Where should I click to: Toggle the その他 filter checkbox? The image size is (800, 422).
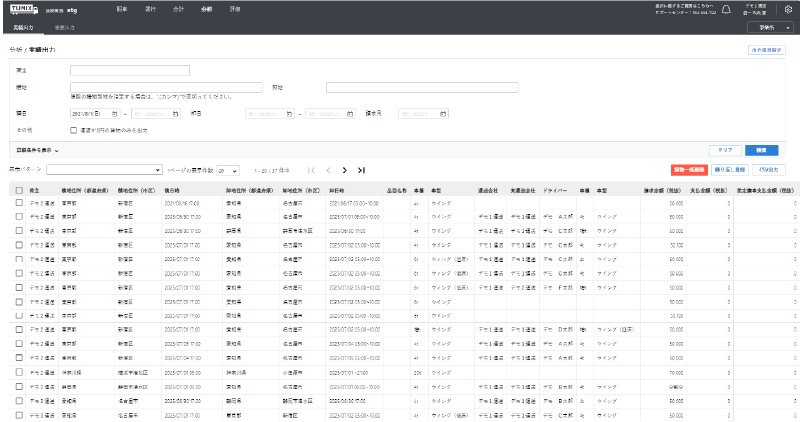(x=74, y=129)
